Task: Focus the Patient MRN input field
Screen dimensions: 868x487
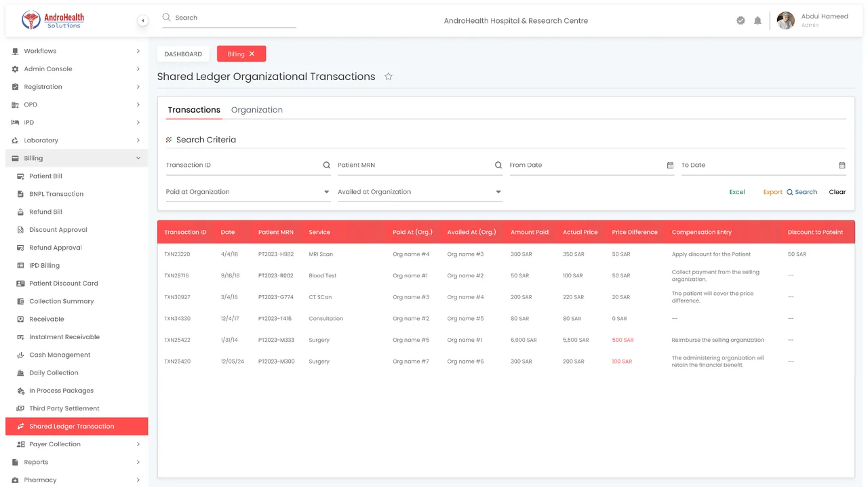Action: (x=420, y=165)
